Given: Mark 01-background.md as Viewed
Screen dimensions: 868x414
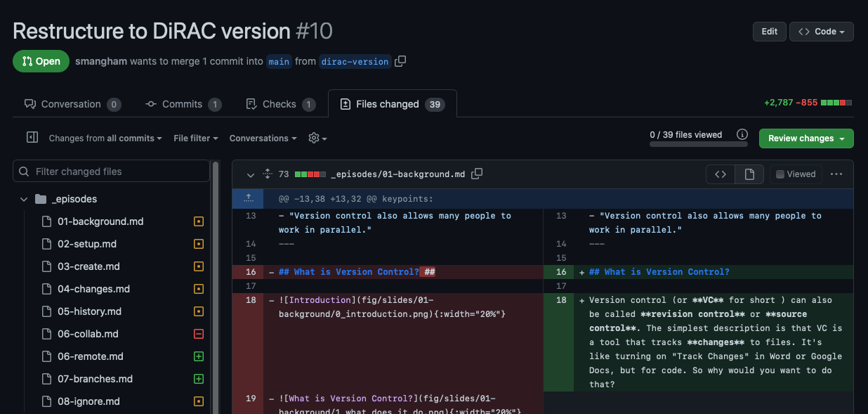Looking at the screenshot, I should point(795,174).
